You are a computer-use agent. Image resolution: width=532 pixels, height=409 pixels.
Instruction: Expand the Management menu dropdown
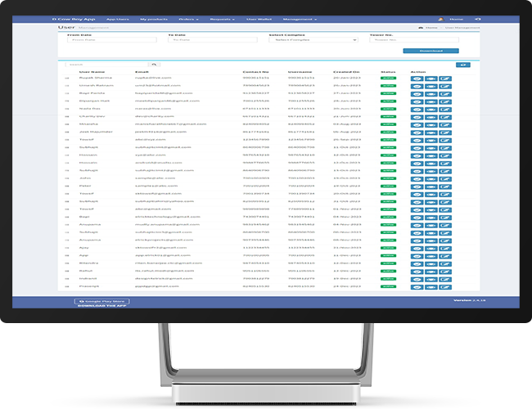[x=299, y=17]
